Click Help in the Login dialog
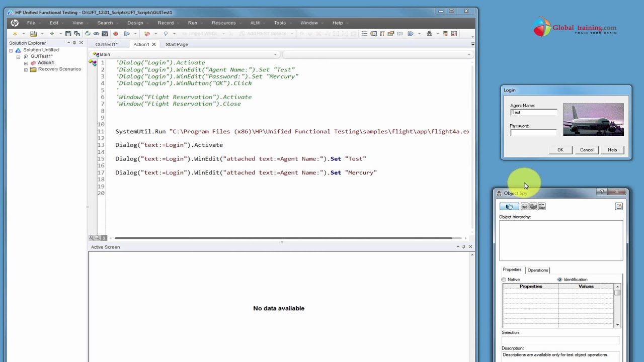This screenshot has width=644, height=362. tap(612, 150)
